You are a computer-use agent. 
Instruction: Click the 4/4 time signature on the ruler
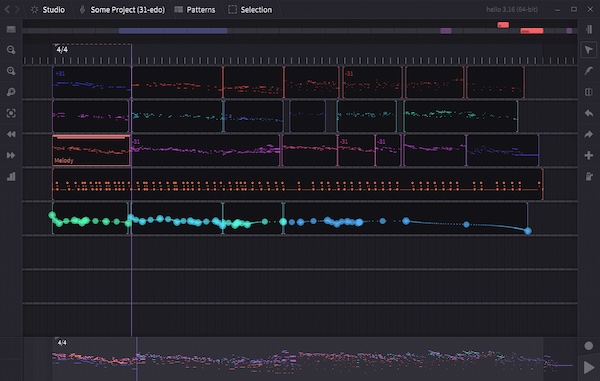coord(62,50)
